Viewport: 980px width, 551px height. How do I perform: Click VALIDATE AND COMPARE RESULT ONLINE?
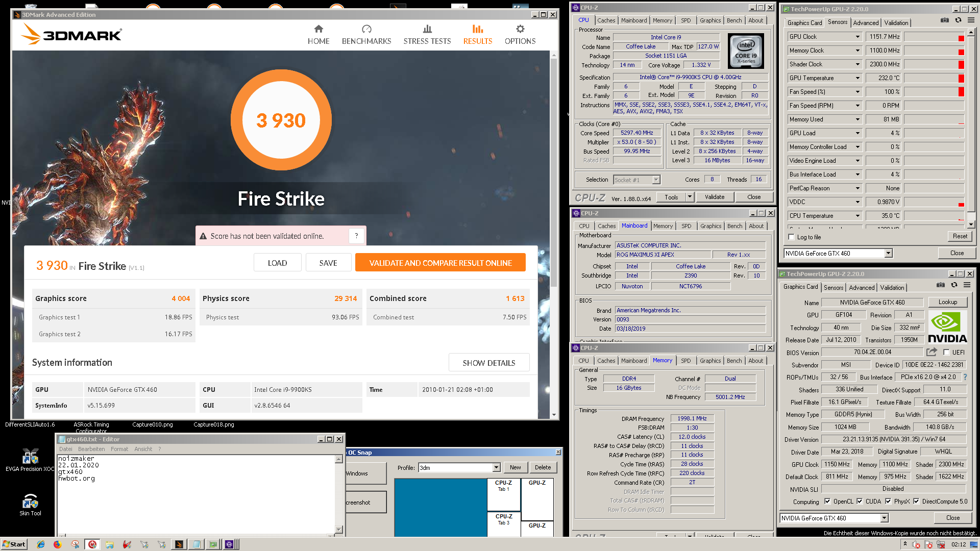pyautogui.click(x=440, y=263)
